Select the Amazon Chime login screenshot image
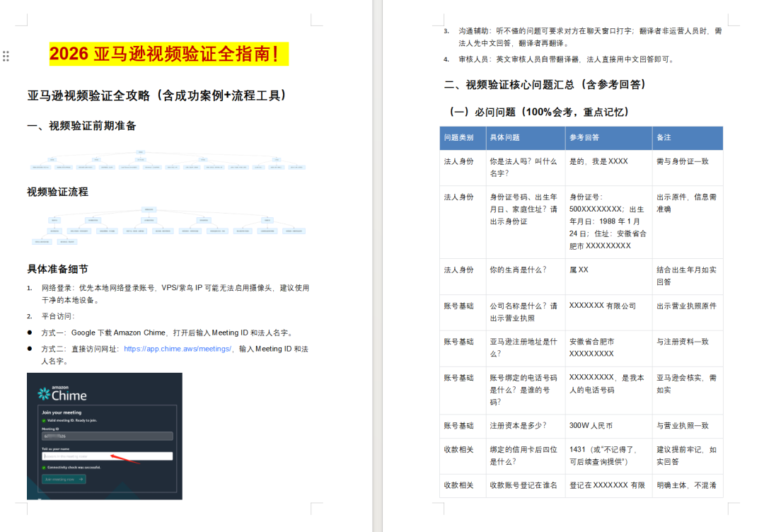764x532 pixels. pyautogui.click(x=105, y=436)
